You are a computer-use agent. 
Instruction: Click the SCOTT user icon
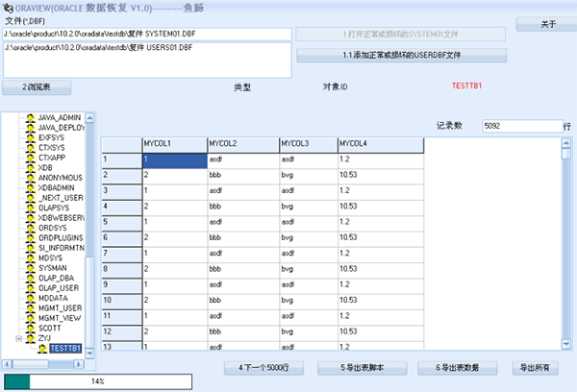click(x=31, y=329)
